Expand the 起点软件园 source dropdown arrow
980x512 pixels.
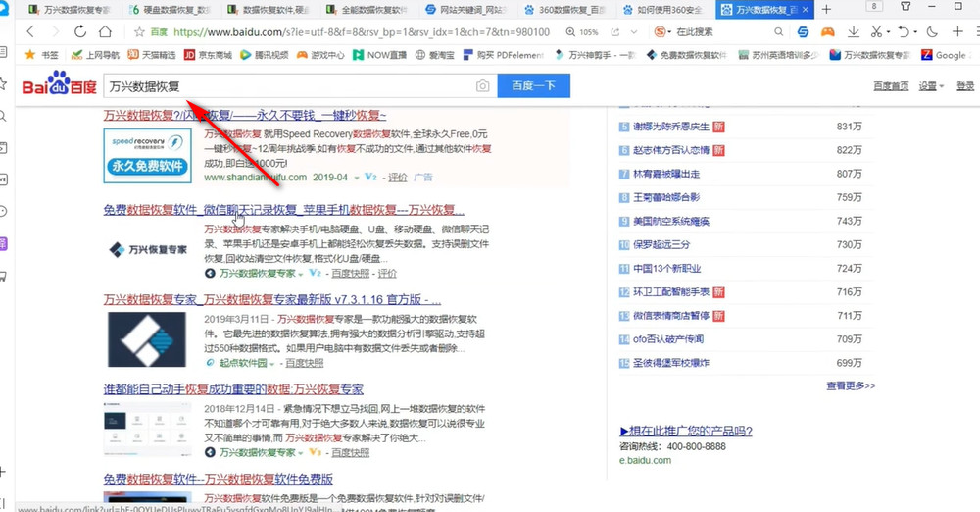(271, 364)
